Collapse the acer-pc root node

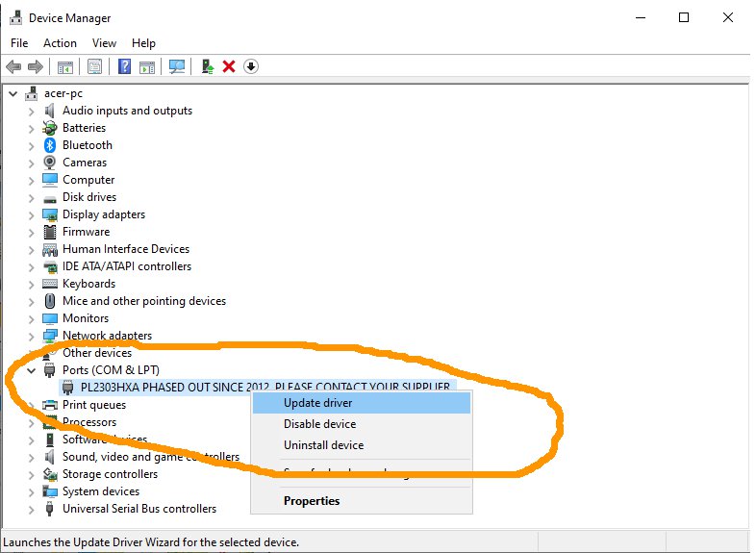[13, 93]
